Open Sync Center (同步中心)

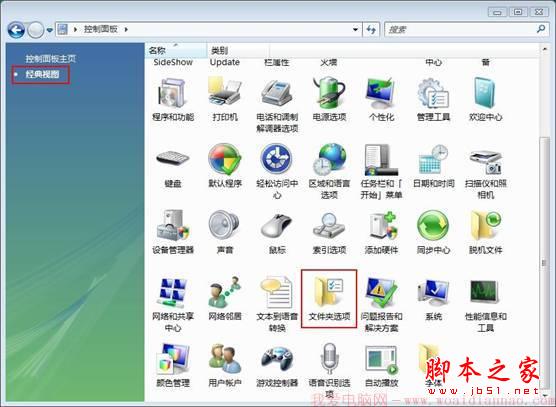433,233
